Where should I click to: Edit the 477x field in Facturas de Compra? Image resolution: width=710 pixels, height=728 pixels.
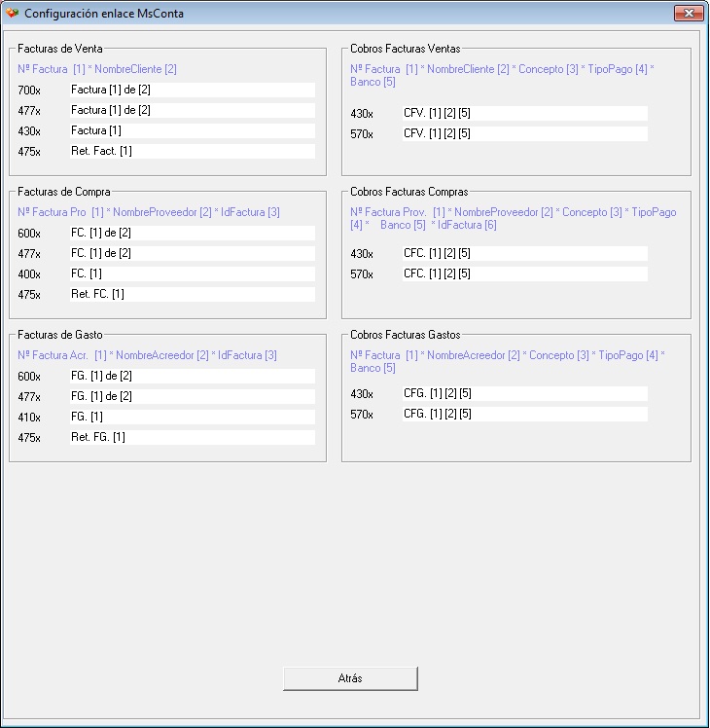click(x=193, y=253)
